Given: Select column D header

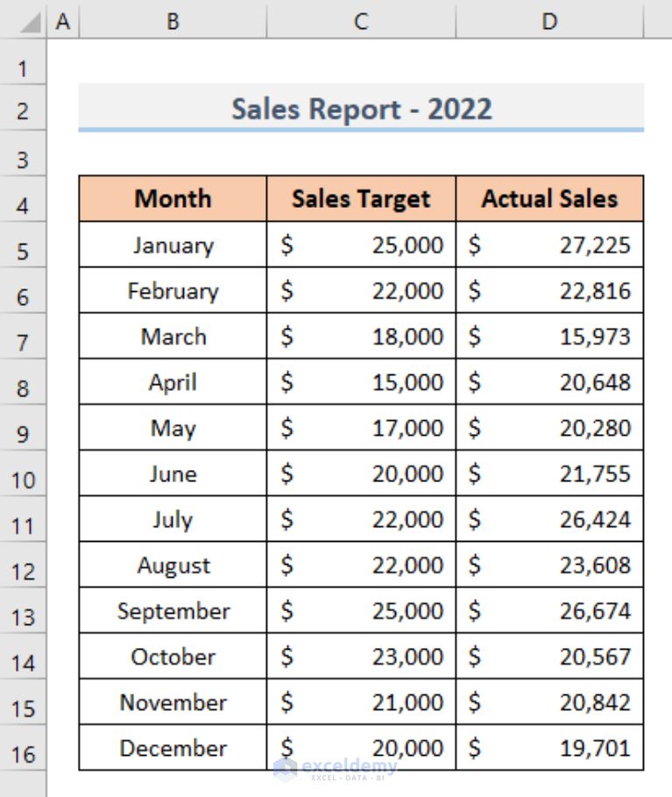Looking at the screenshot, I should tap(549, 21).
